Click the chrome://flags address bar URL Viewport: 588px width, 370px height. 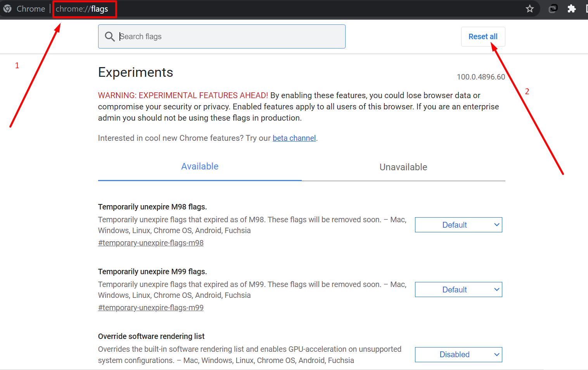pos(82,9)
